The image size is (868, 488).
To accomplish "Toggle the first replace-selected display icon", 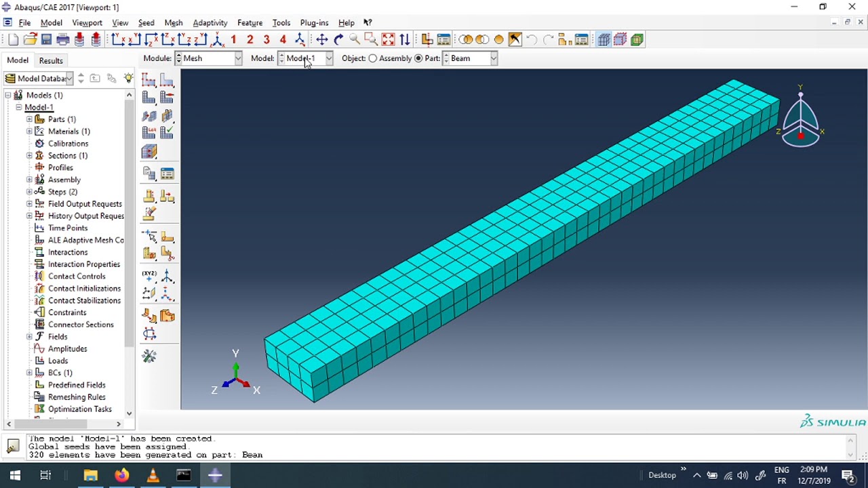I will click(466, 40).
